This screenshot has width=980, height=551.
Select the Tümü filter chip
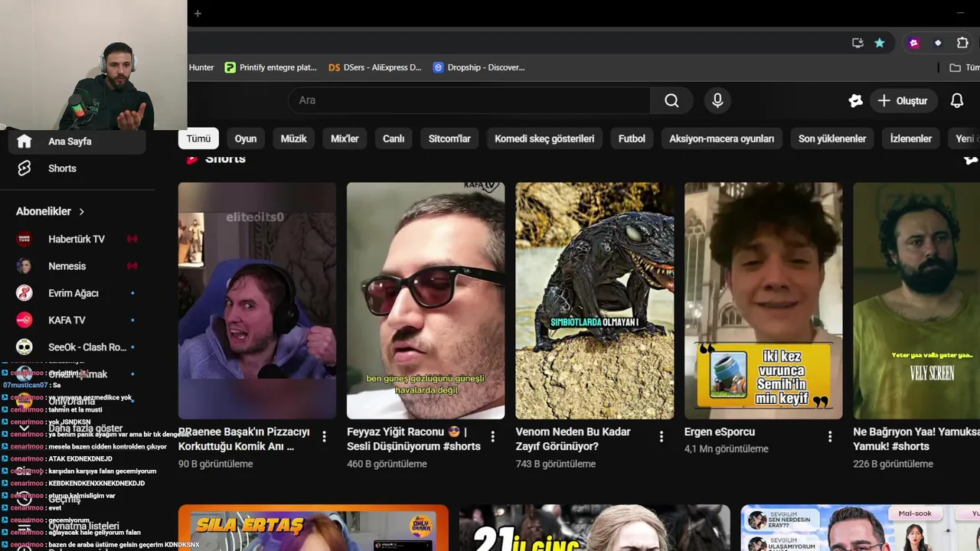198,139
